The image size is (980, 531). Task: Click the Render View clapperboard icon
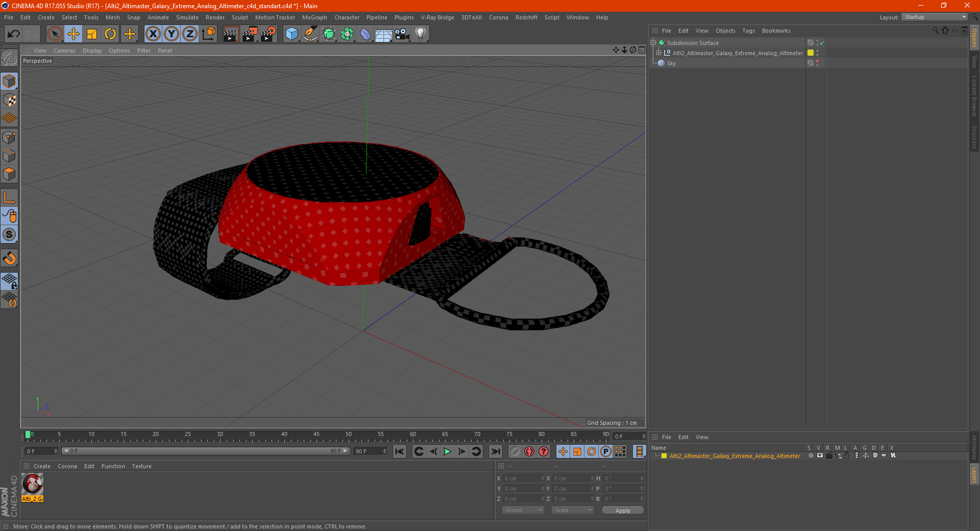coord(231,34)
